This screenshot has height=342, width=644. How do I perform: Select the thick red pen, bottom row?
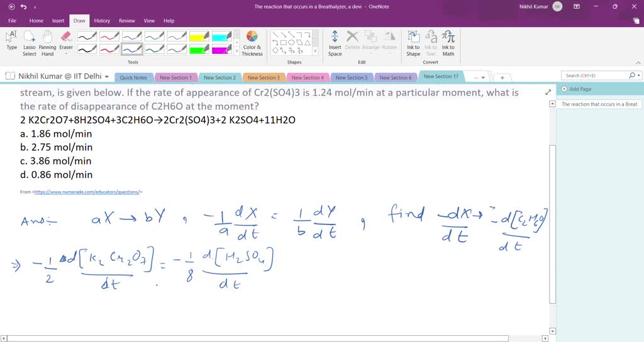click(109, 49)
